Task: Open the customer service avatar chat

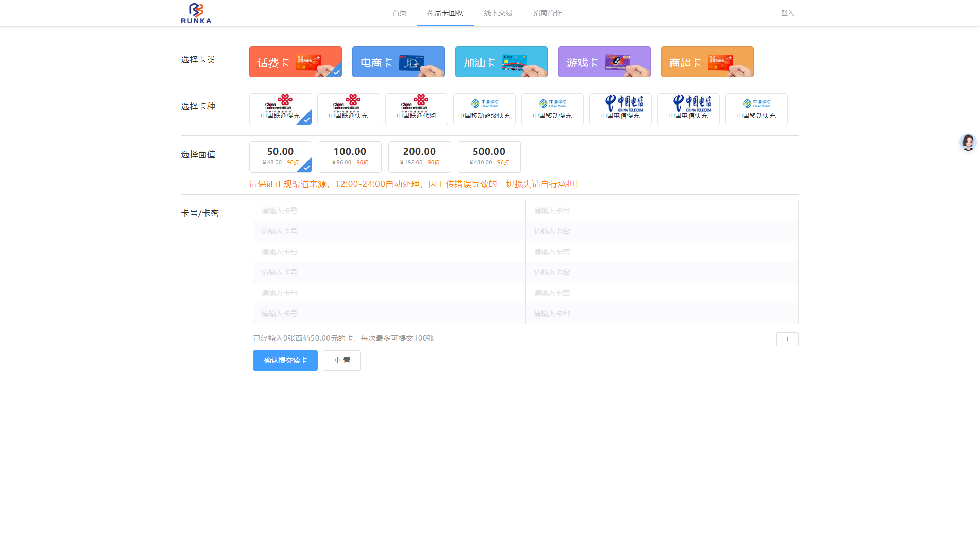Action: 968,142
